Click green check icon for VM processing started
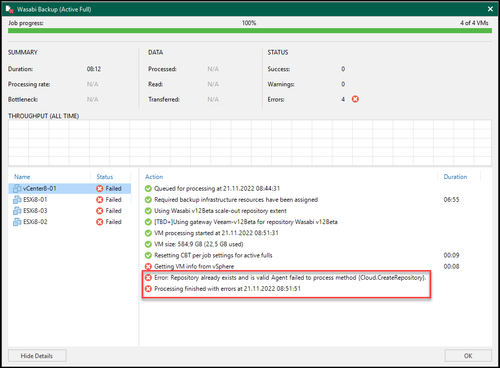This screenshot has height=368, width=500. click(148, 233)
